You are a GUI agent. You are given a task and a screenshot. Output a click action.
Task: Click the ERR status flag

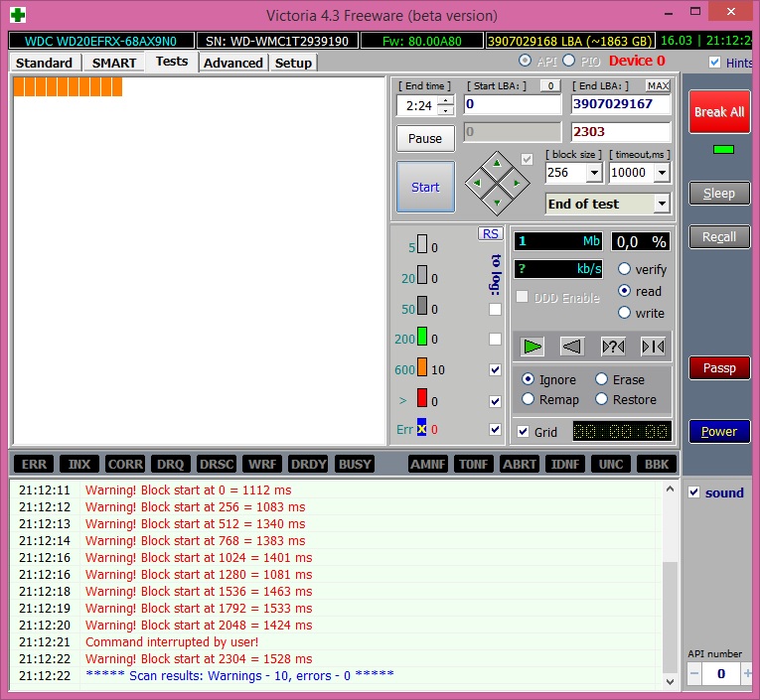tap(34, 465)
